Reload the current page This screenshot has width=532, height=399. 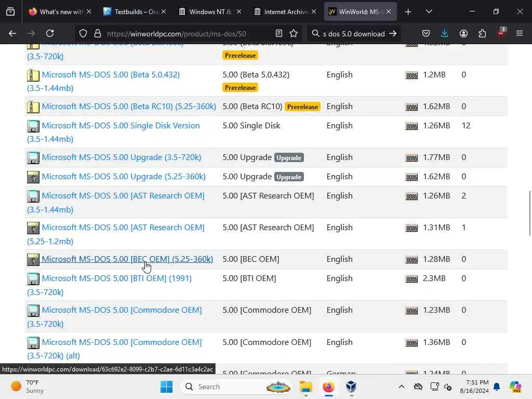point(50,33)
